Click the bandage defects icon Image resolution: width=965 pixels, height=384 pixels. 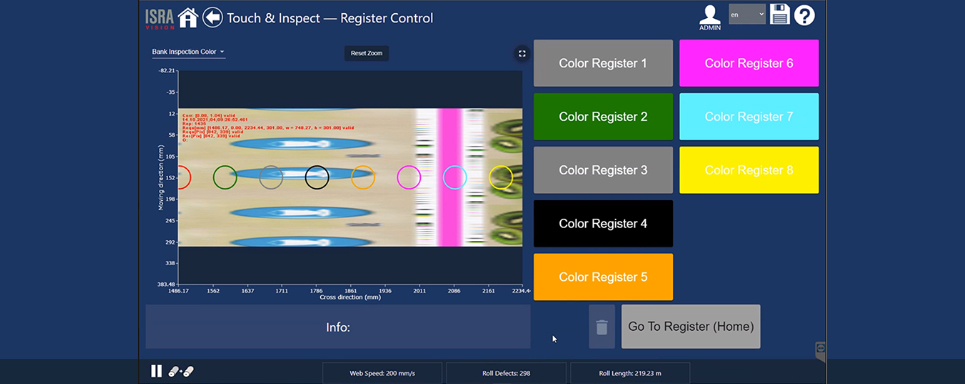click(181, 371)
